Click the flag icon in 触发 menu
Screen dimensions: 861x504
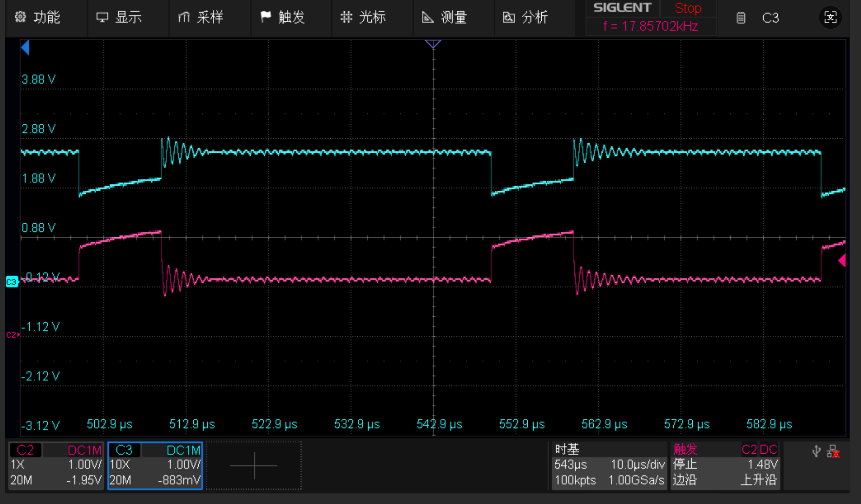[x=266, y=17]
